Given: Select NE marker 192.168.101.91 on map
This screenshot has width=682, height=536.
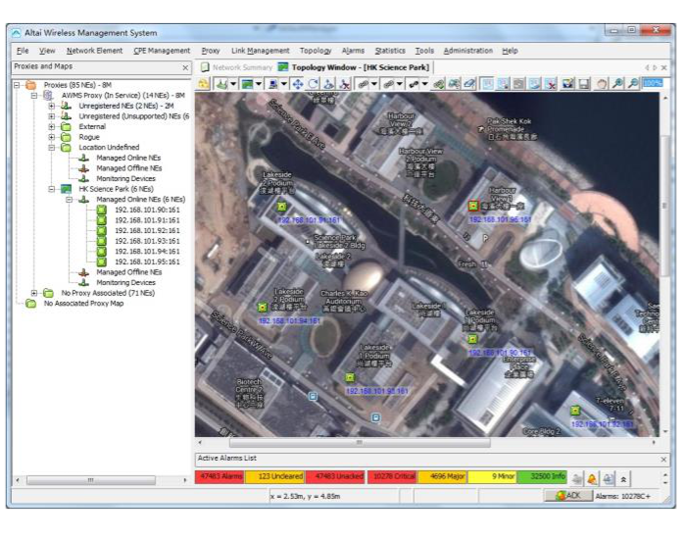Looking at the screenshot, I should pos(281,206).
